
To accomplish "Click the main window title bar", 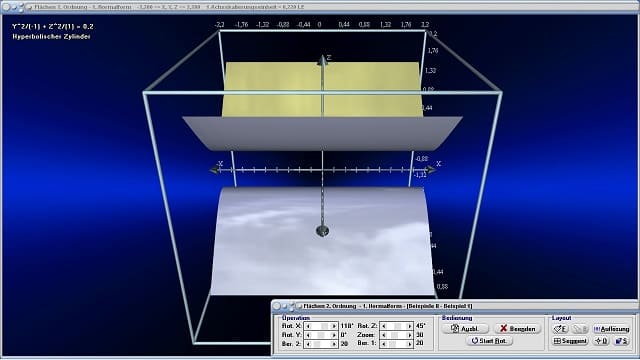I will pos(320,7).
